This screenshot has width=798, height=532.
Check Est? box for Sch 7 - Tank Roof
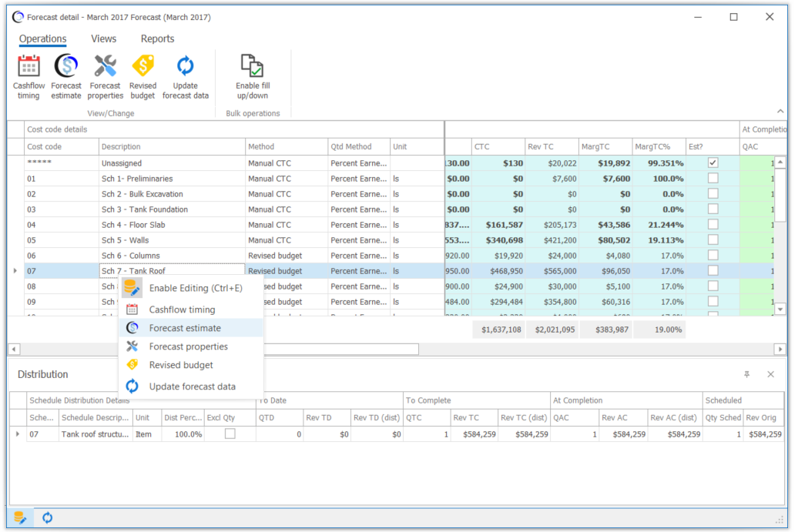(x=713, y=270)
